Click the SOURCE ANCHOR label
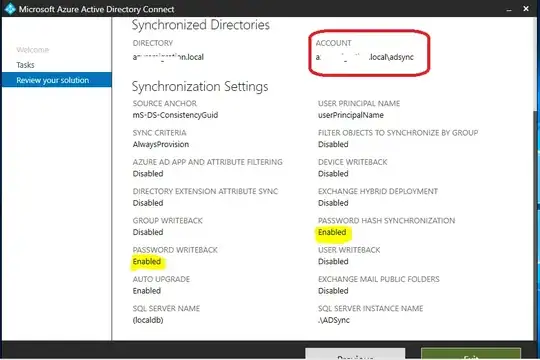Screen dimensions: 540x360 [165, 103]
